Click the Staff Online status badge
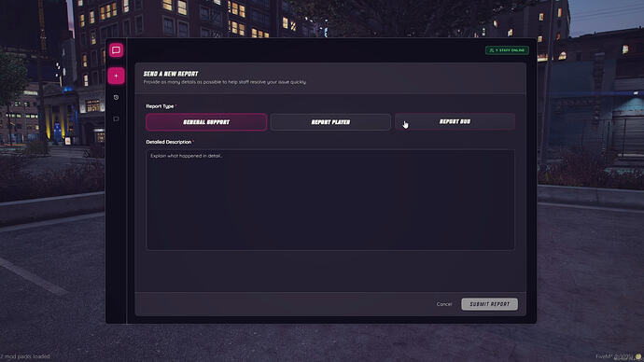 point(507,50)
